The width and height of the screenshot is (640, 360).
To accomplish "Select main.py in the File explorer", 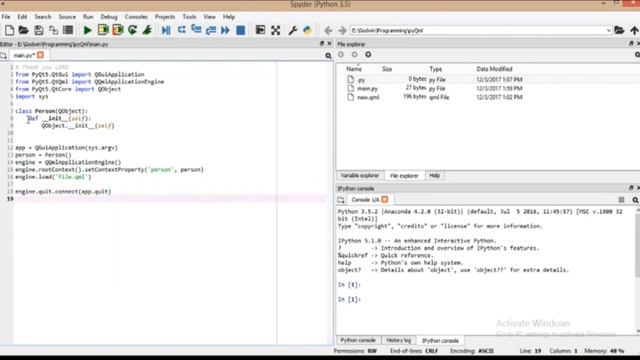I will click(367, 89).
